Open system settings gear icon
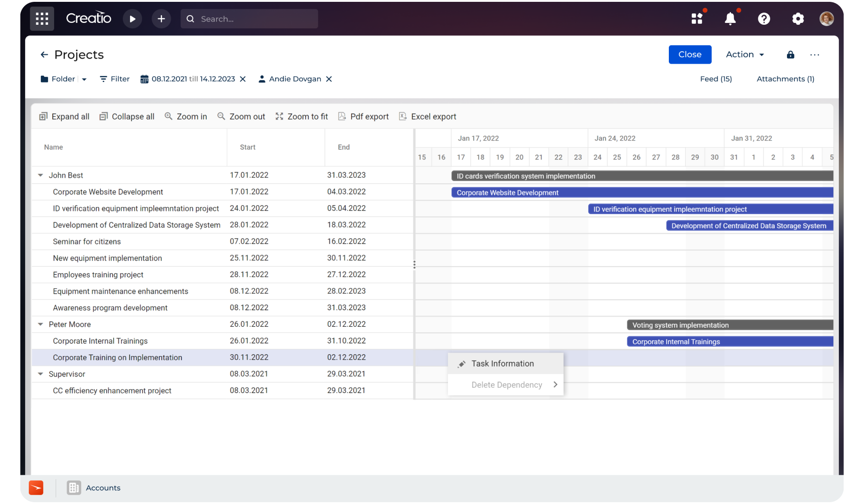This screenshot has width=864, height=504. tap(798, 19)
